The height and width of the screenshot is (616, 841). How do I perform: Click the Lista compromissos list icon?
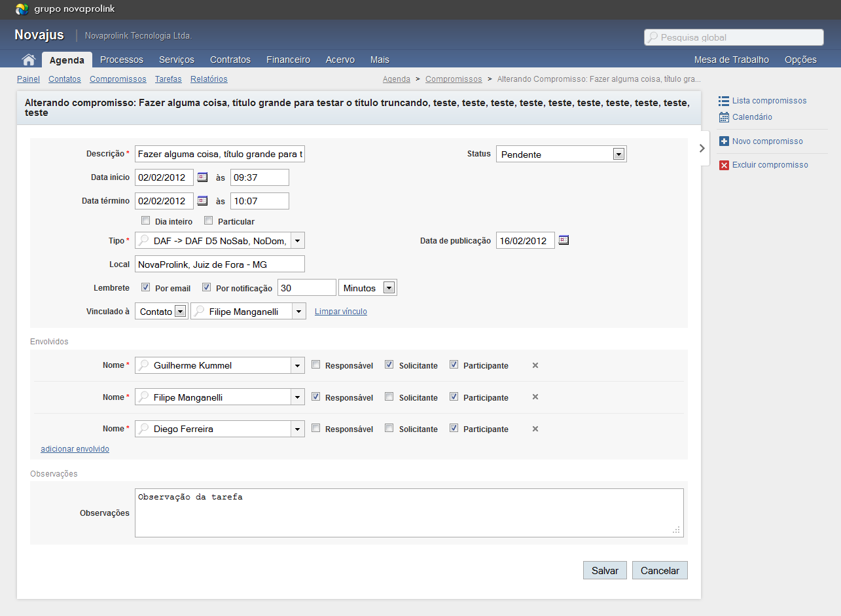[x=723, y=101]
